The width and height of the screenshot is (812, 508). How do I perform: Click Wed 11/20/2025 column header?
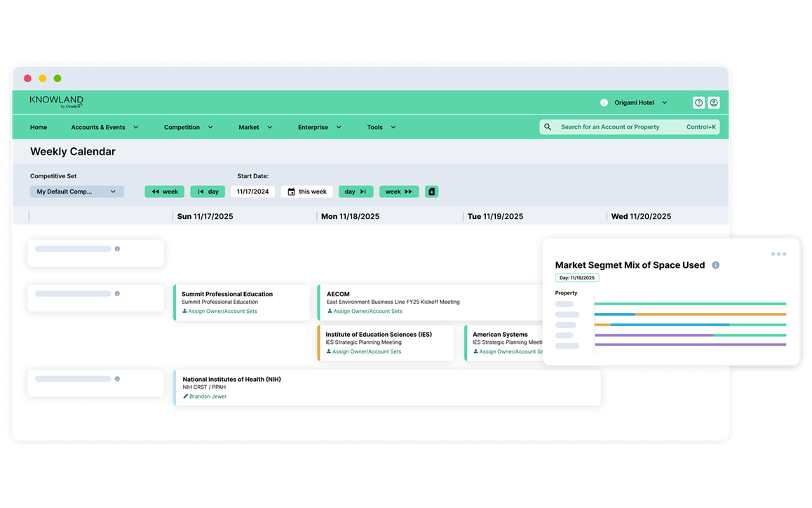click(641, 216)
